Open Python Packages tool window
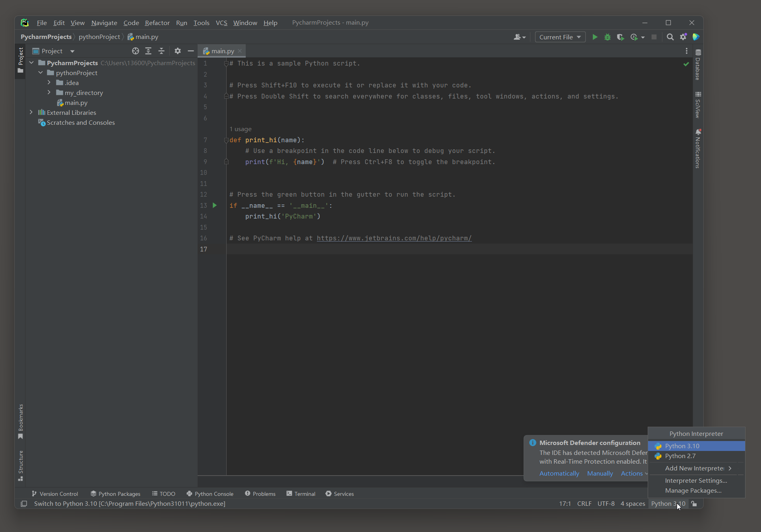761x532 pixels. pyautogui.click(x=116, y=494)
